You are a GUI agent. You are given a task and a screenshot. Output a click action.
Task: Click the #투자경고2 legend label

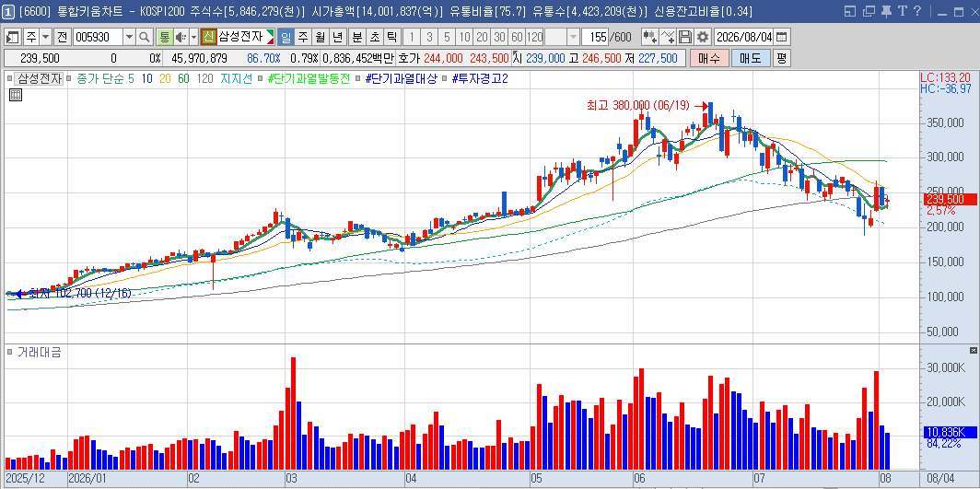(479, 79)
